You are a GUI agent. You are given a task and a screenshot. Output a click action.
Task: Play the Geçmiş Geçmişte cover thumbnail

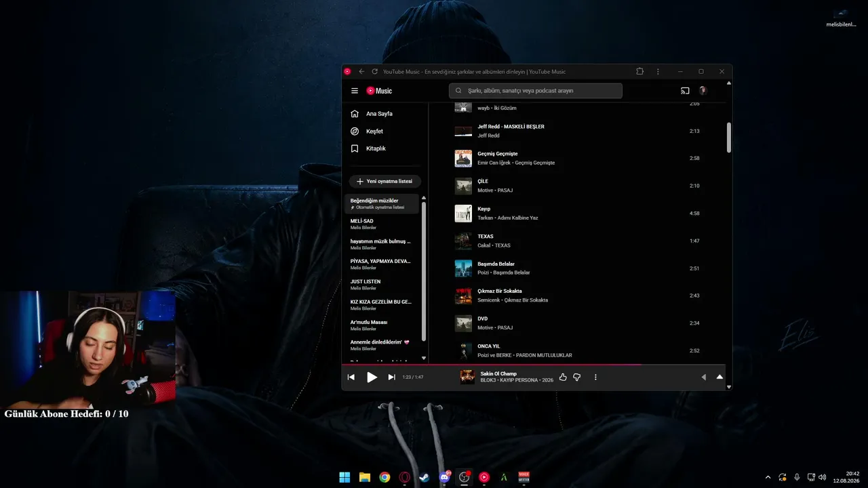tap(463, 158)
